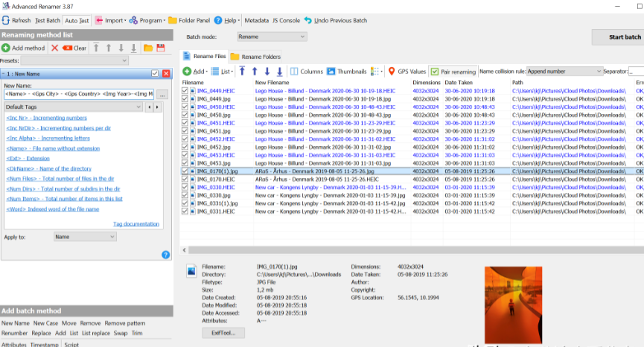The width and height of the screenshot is (644, 347).
Task: Click the Start batch button
Action: coord(619,37)
